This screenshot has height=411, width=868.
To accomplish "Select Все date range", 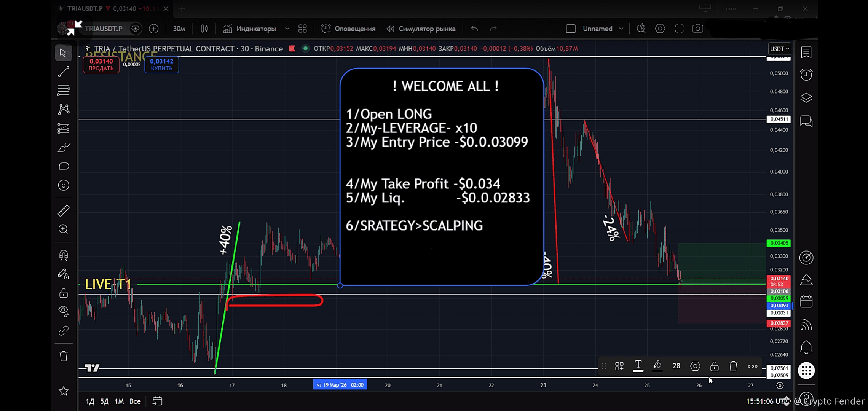I will (x=135, y=401).
